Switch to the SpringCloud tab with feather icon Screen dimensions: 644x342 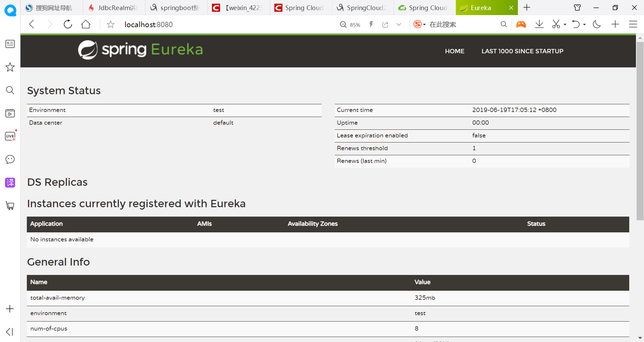[x=363, y=8]
